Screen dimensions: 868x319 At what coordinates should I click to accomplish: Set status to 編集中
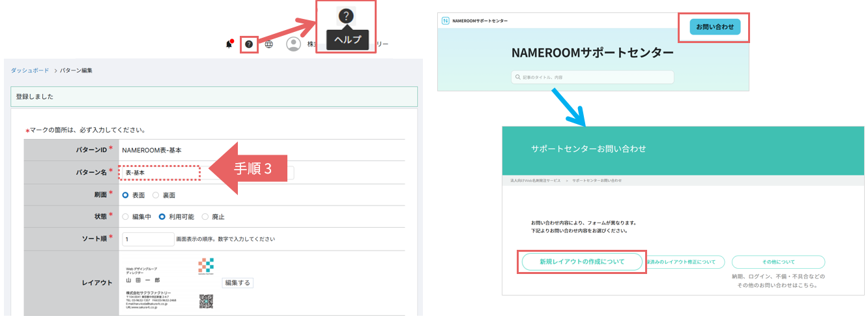coord(126,217)
